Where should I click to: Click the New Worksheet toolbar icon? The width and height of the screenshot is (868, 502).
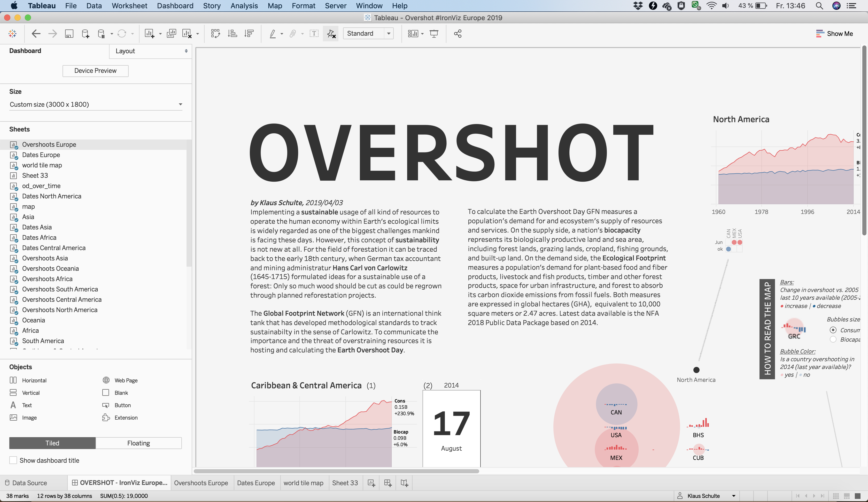[149, 33]
